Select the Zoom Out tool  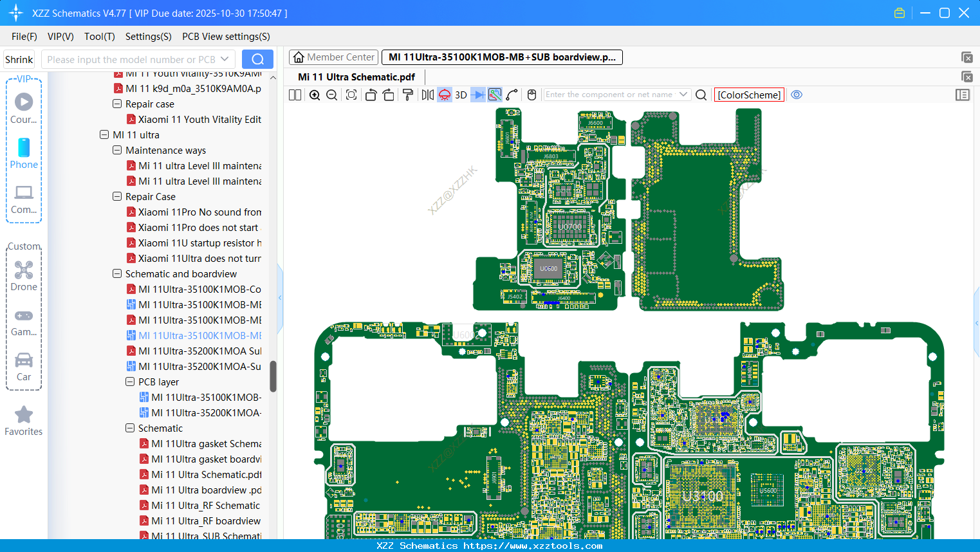[331, 95]
